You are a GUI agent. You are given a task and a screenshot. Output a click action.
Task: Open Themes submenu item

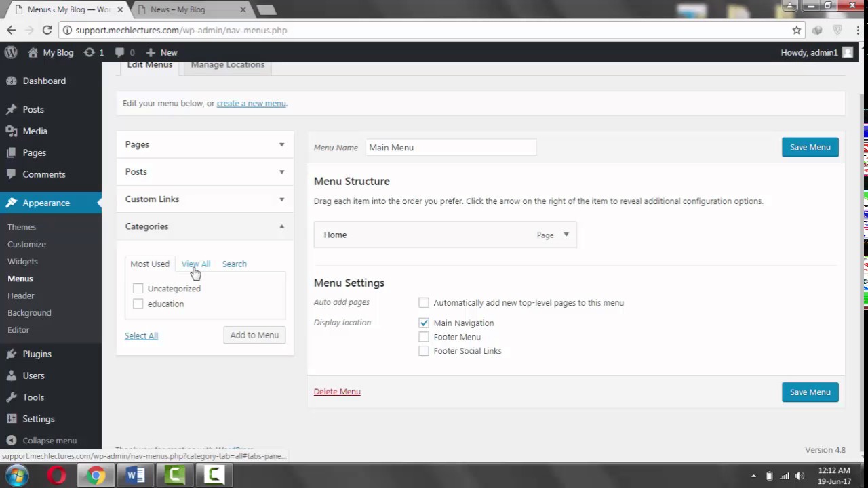[22, 227]
